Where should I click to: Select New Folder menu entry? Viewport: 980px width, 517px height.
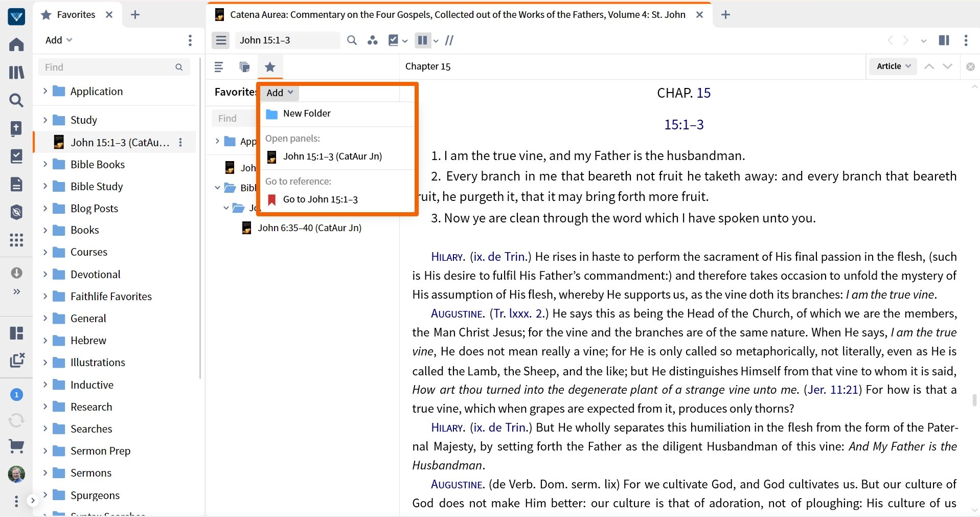(x=337, y=114)
